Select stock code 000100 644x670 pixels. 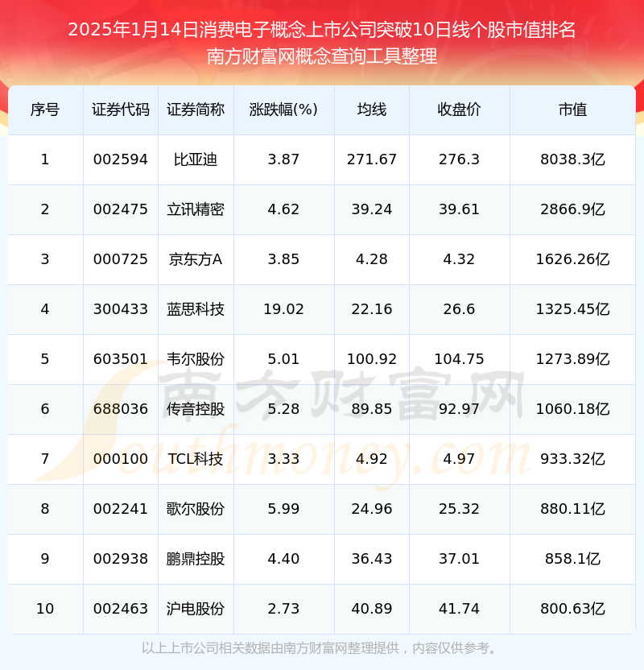[x=121, y=459]
